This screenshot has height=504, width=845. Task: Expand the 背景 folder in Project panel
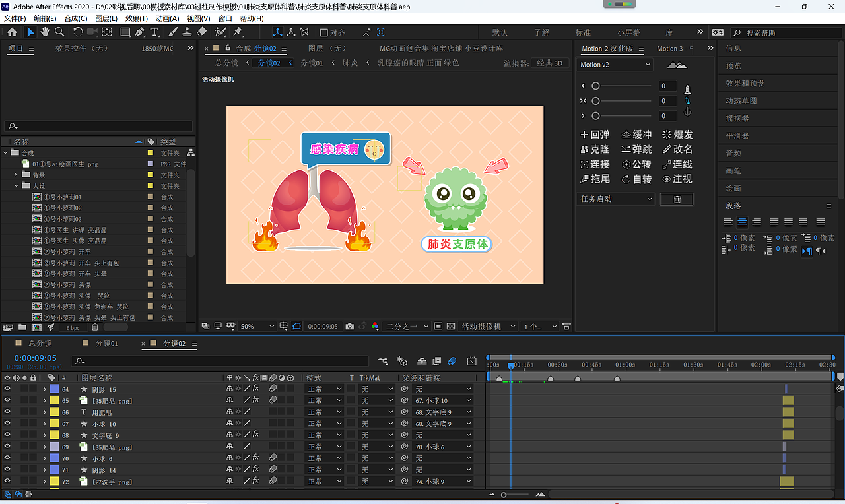(16, 175)
